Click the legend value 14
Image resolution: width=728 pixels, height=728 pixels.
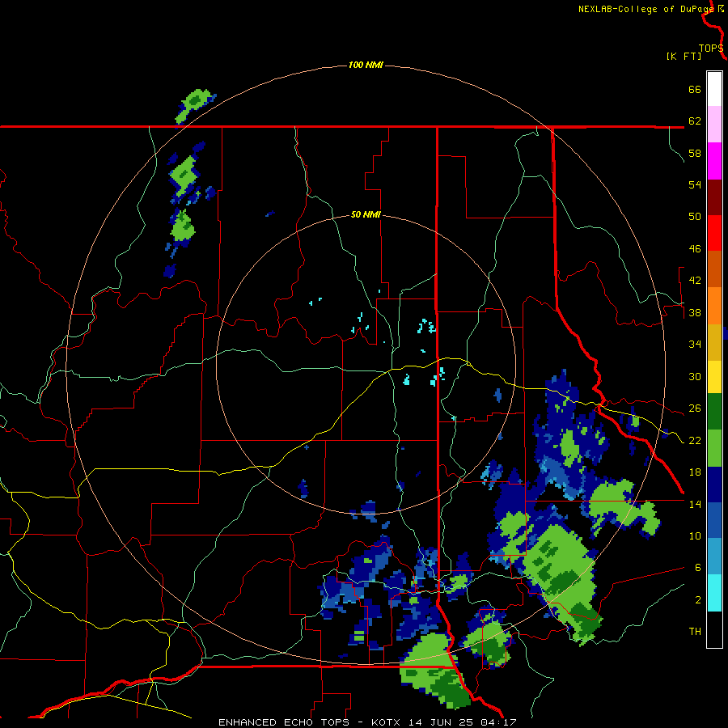695,504
